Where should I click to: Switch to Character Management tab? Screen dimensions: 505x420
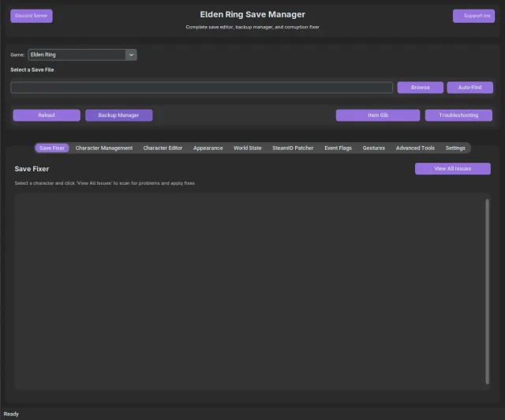coord(103,148)
